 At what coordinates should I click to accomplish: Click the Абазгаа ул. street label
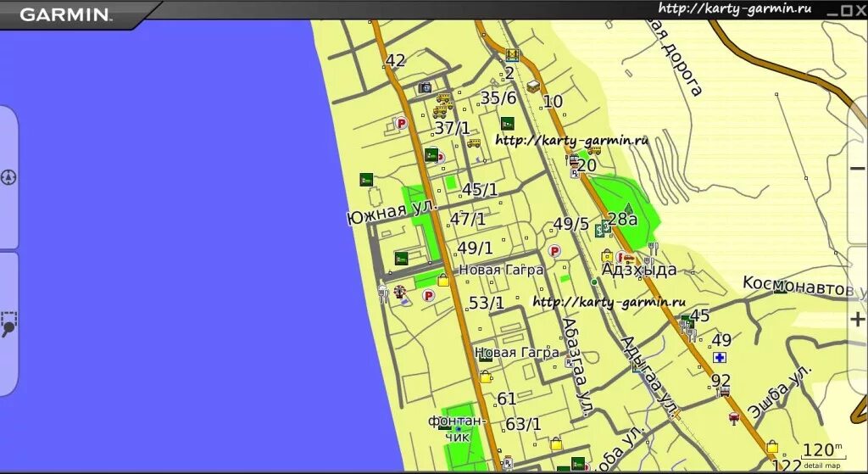(579, 367)
